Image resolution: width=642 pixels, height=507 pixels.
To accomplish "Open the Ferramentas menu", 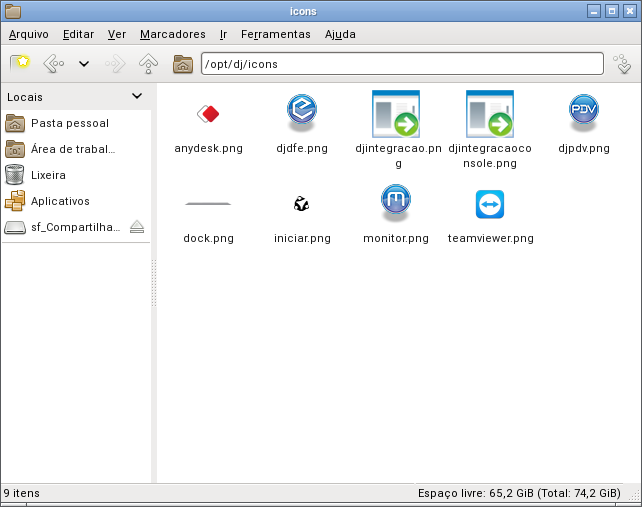I will point(276,34).
